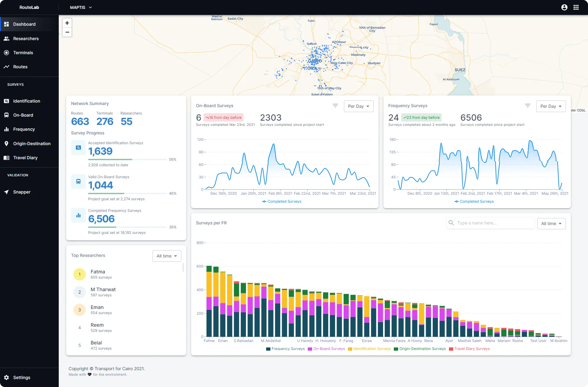Click the Surveys per FR search input field
The height and width of the screenshot is (387, 588).
(492, 223)
